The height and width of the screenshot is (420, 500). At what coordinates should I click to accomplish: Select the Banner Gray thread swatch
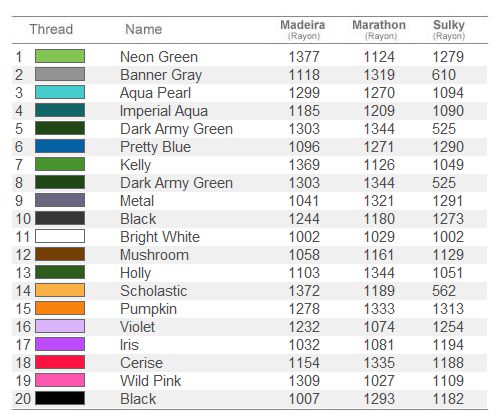coord(60,74)
